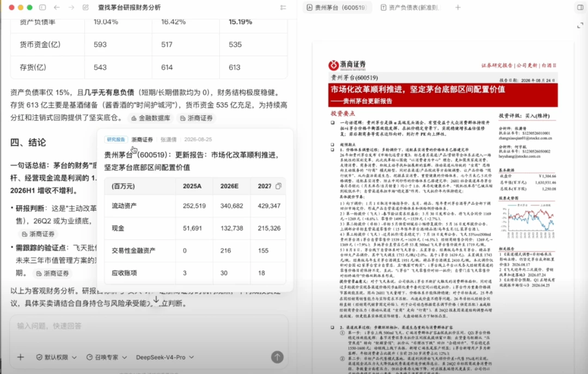The height and width of the screenshot is (374, 588).
Task: Toggle the left sidebar panel icon
Action: pos(43,8)
